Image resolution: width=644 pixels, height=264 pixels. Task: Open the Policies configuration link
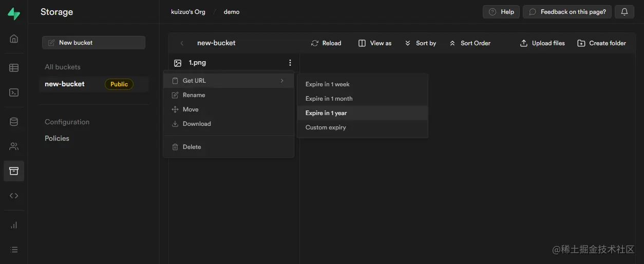(57, 138)
